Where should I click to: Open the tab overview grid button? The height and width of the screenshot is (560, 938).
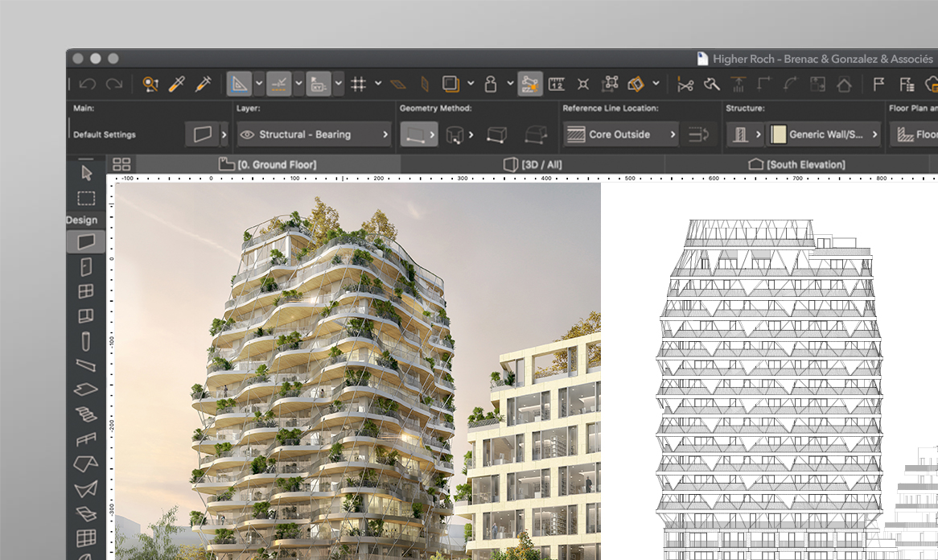pos(121,164)
